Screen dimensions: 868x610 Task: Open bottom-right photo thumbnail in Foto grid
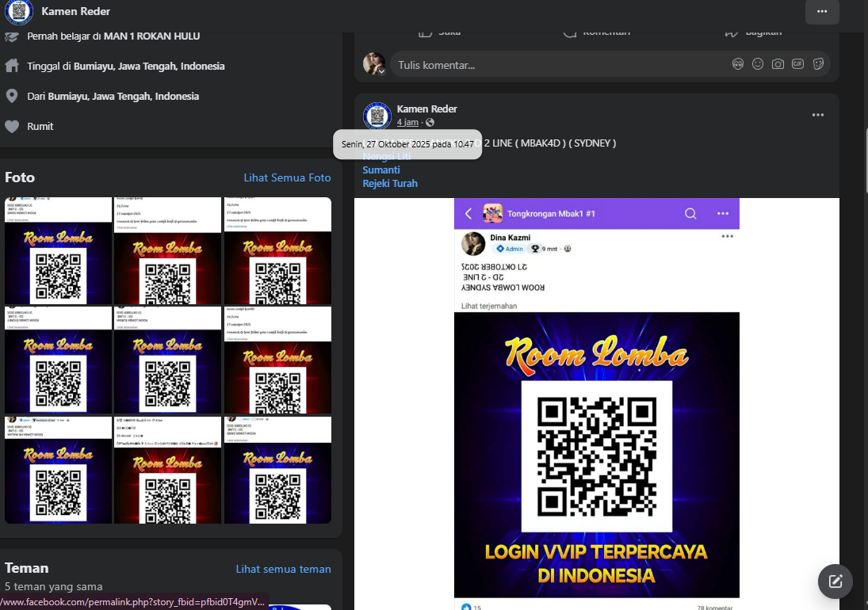[278, 470]
